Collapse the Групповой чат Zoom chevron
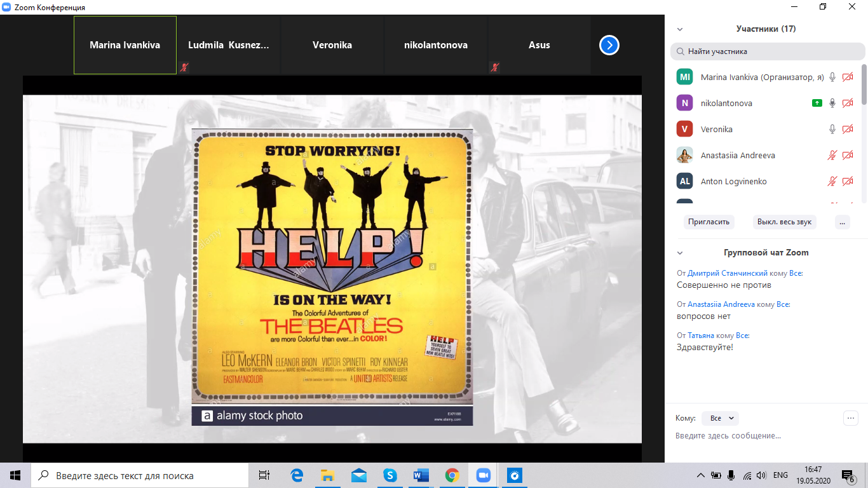 (x=680, y=253)
